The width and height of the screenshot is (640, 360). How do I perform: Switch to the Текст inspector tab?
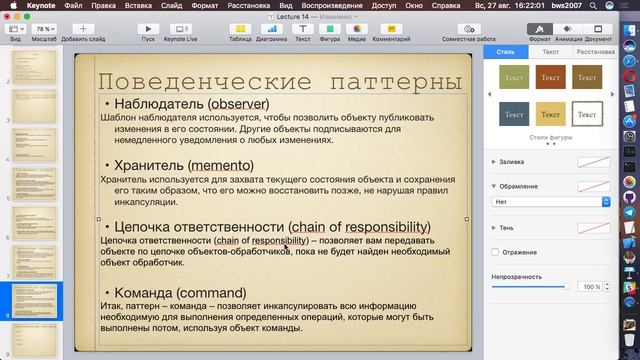(550, 52)
